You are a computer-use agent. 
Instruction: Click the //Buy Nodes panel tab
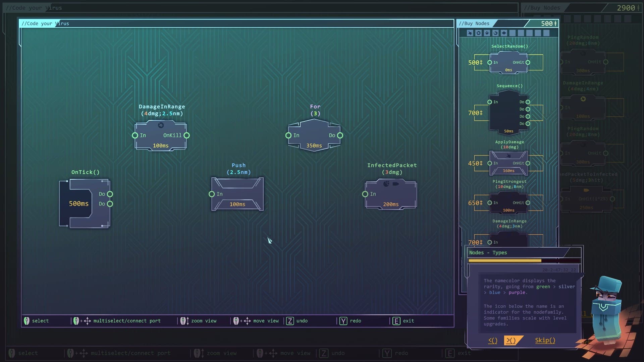474,23
